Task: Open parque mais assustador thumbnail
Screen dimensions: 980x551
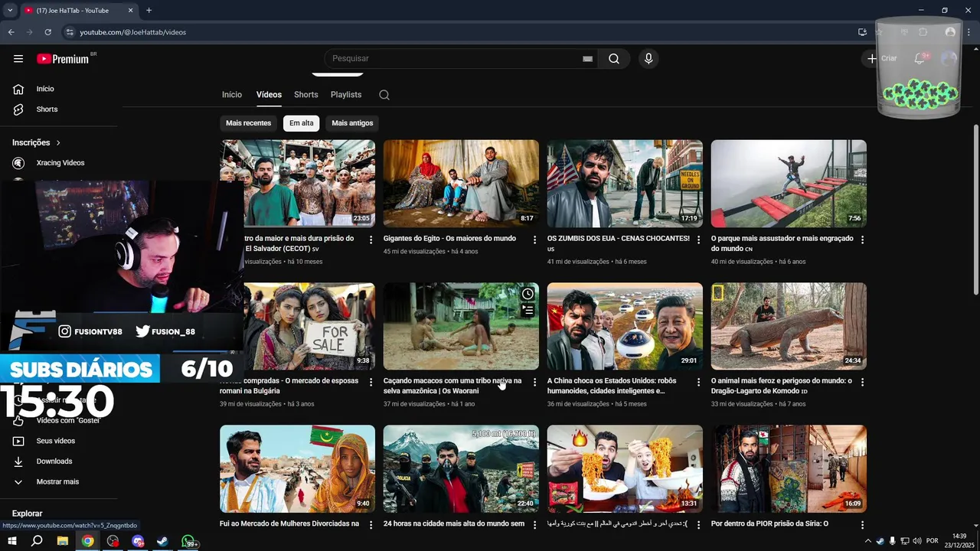Action: 789,183
